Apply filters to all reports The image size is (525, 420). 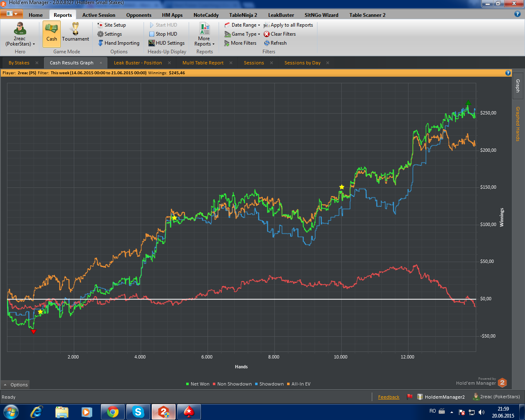coord(288,25)
